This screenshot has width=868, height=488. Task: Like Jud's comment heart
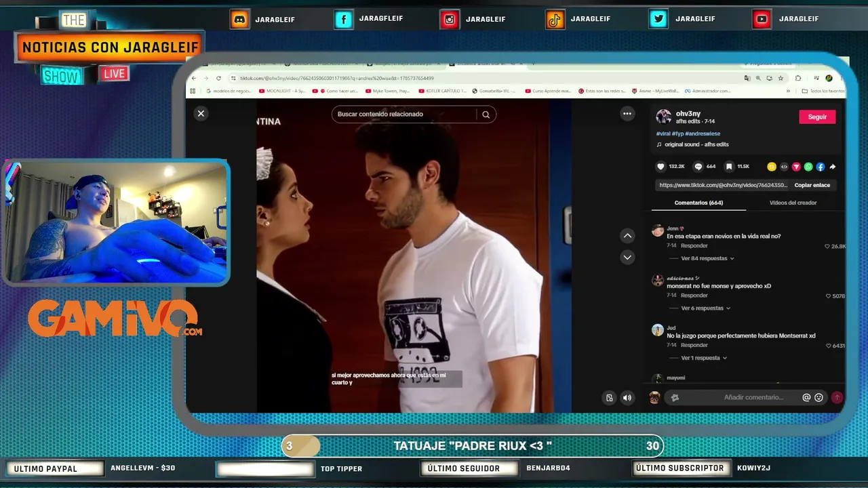click(x=828, y=346)
